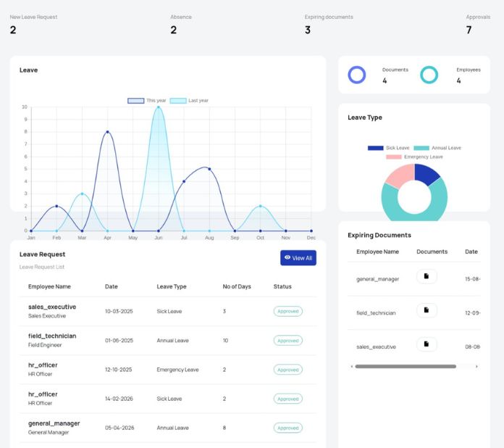Click scrollbar right arrow in Expiring Documents
This screenshot has height=448, width=504.
pos(476,366)
